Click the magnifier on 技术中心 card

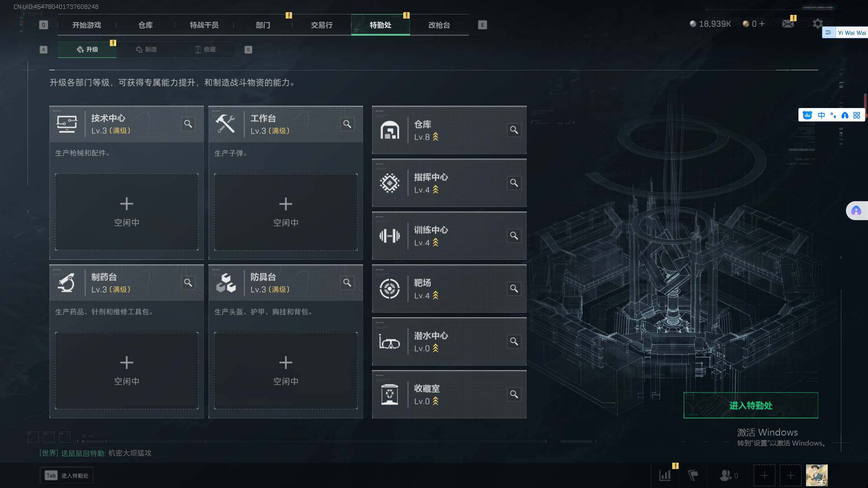[188, 124]
